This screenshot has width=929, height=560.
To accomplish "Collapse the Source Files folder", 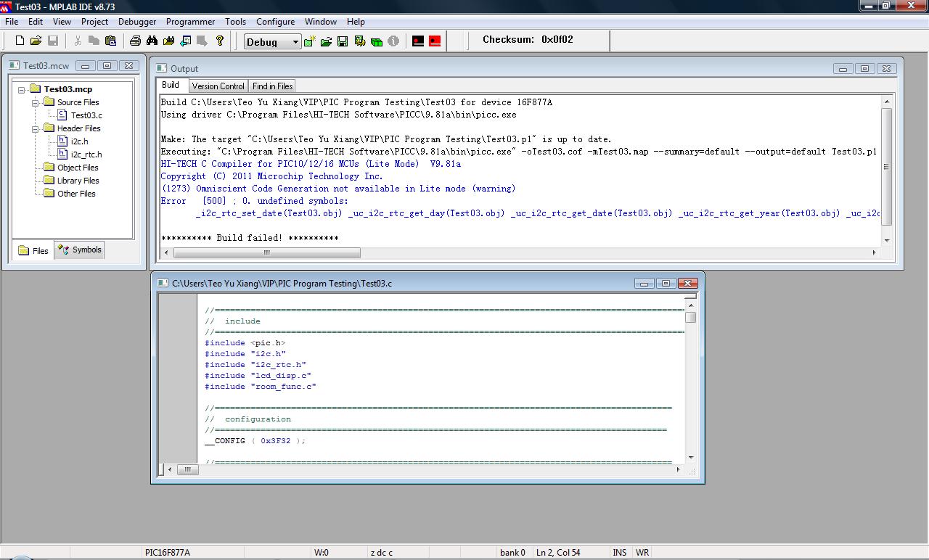I will coord(35,103).
